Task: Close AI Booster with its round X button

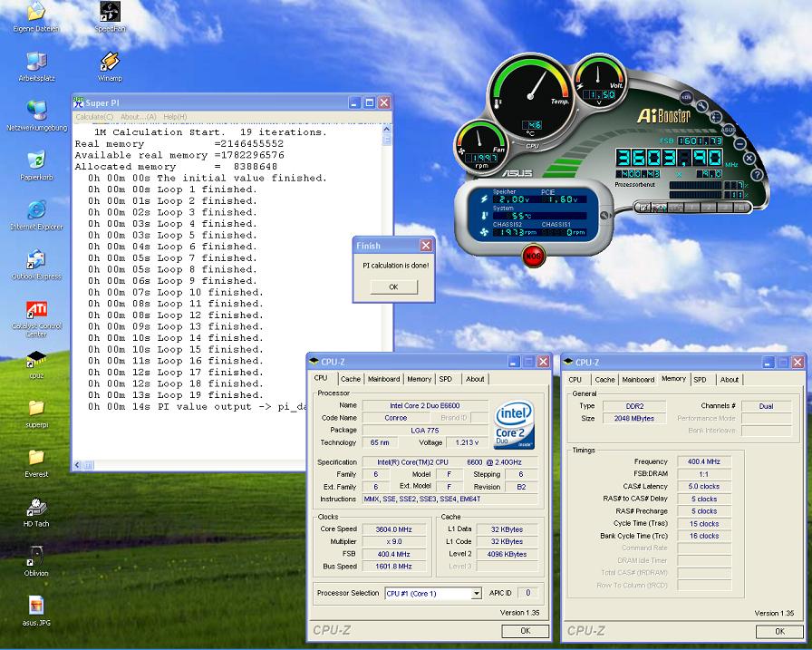Action: 749,158
